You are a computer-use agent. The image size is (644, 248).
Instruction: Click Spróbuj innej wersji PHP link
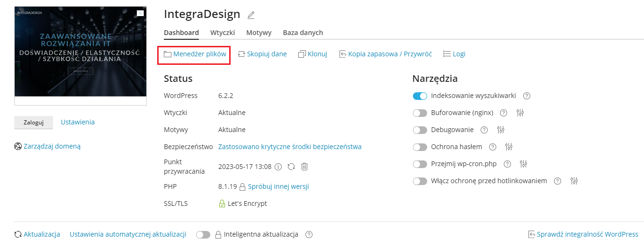tap(278, 186)
